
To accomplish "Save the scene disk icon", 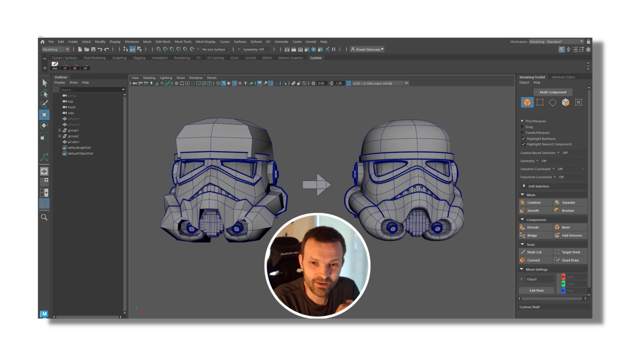I will [93, 49].
